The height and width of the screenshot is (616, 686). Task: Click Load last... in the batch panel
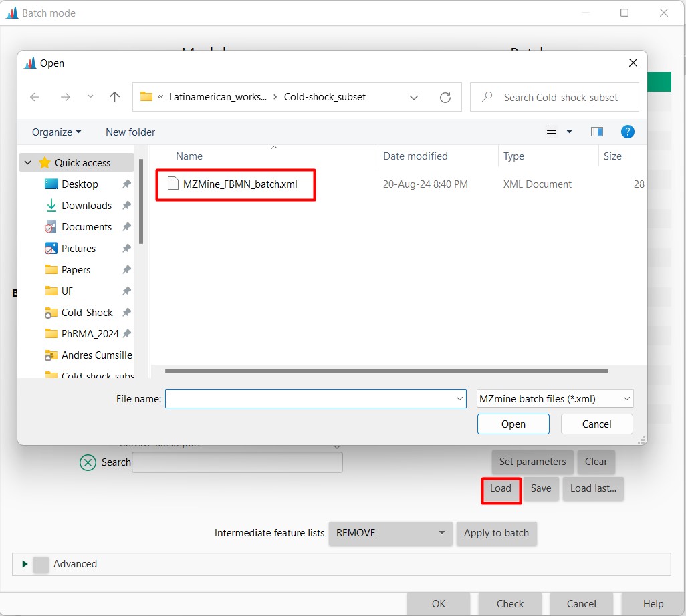click(x=593, y=489)
